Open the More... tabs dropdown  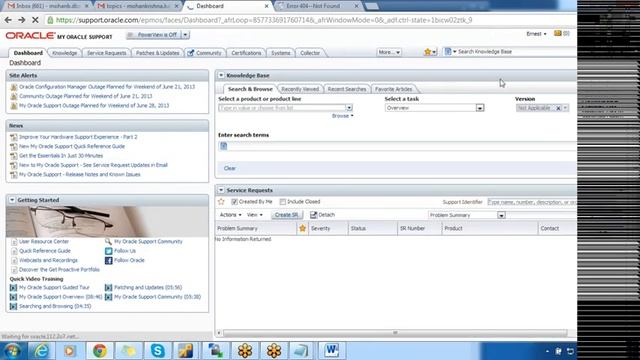point(389,52)
